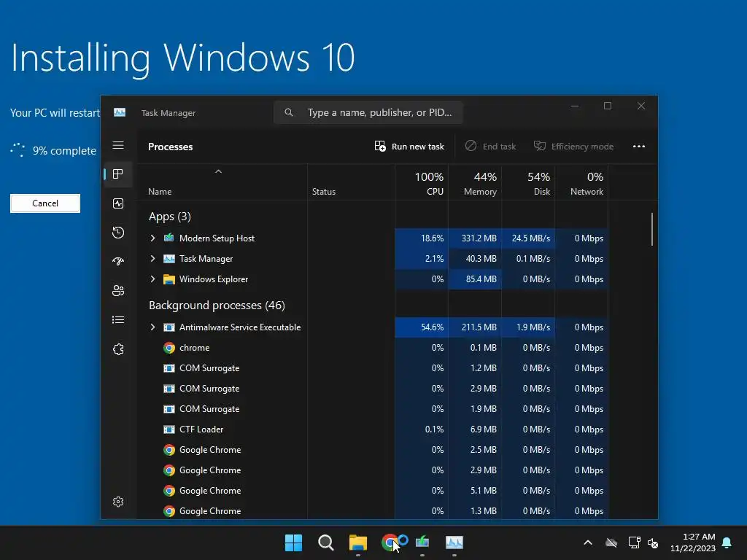Click the 24.5 MB/s disk cell
This screenshot has width=747, height=560.
[528, 238]
